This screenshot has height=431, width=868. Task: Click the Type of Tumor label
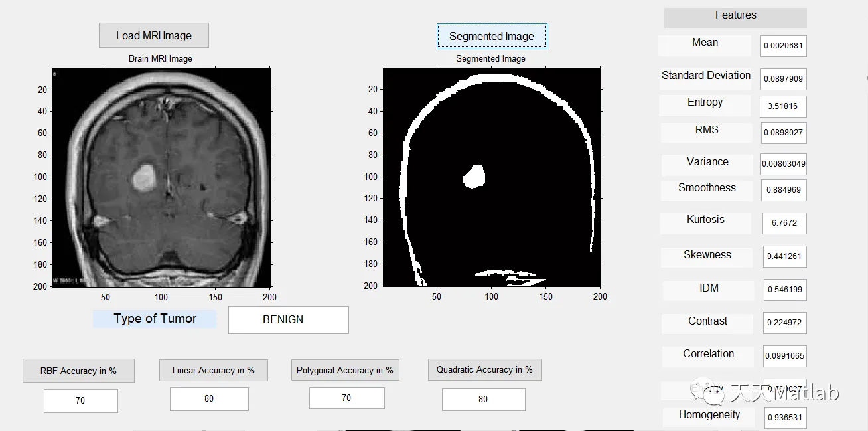tap(155, 319)
